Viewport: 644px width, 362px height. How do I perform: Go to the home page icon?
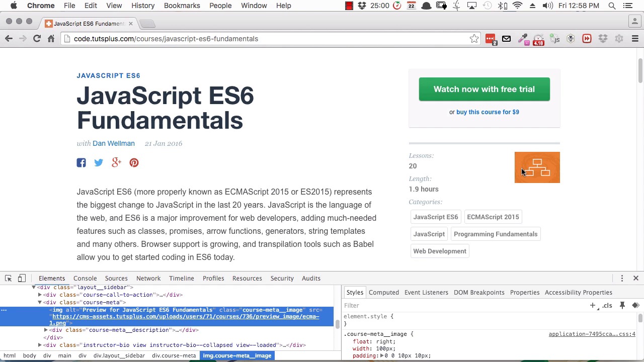(51, 39)
